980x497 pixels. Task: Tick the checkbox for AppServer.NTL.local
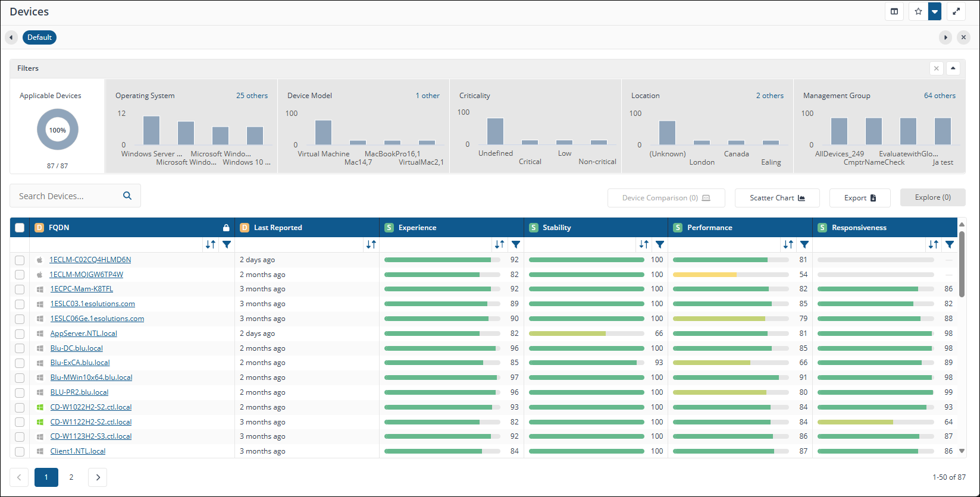pyautogui.click(x=20, y=334)
